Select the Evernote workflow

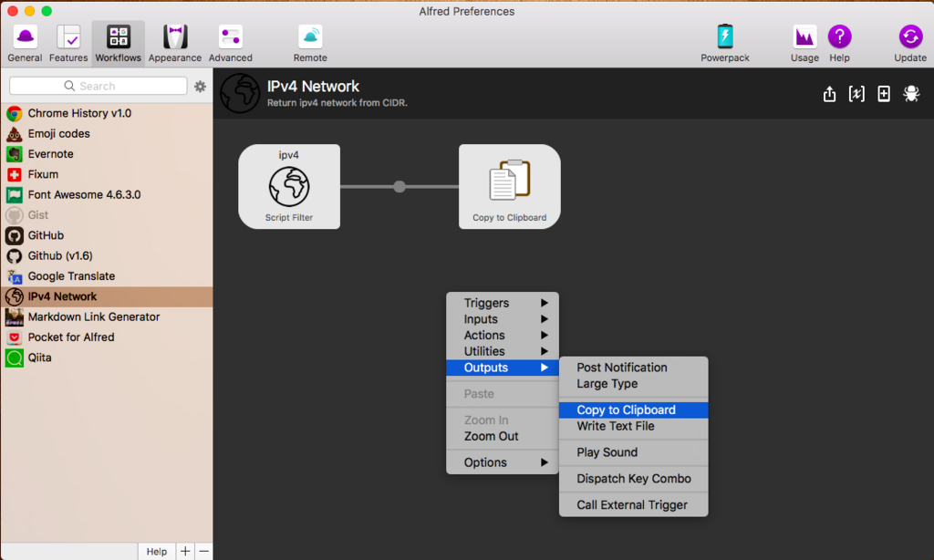tap(107, 154)
